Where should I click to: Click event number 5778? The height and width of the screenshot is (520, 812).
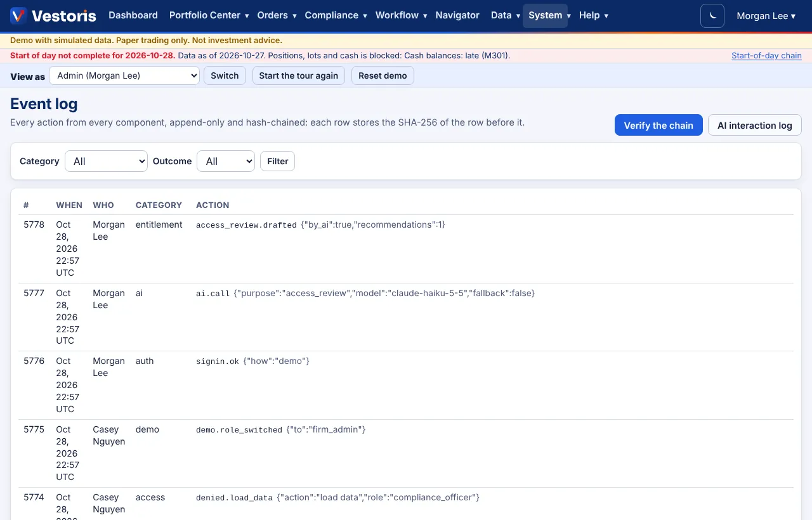(34, 224)
